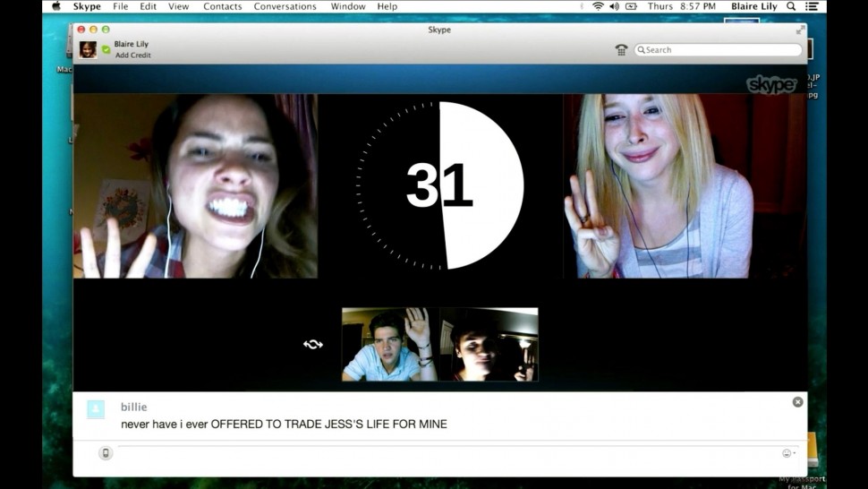Screen dimensions: 868x489
Task: Click Blaire Lily's profile avatar
Action: [x=88, y=50]
